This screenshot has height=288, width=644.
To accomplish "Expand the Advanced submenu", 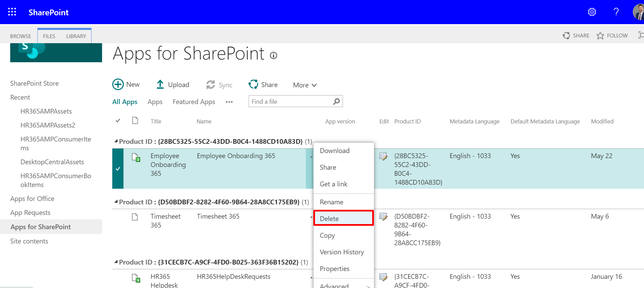I will click(344, 285).
